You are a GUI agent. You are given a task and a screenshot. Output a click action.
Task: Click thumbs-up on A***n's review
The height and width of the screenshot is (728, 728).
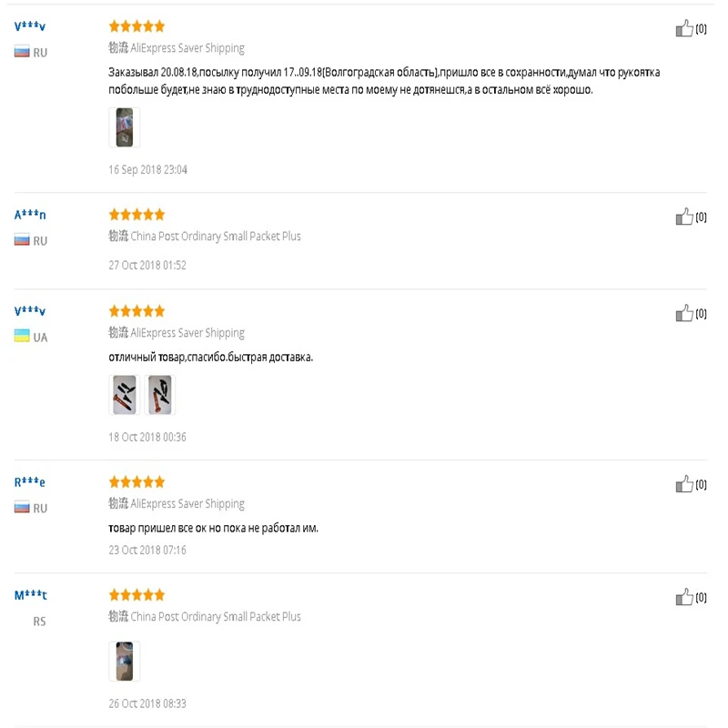(684, 217)
